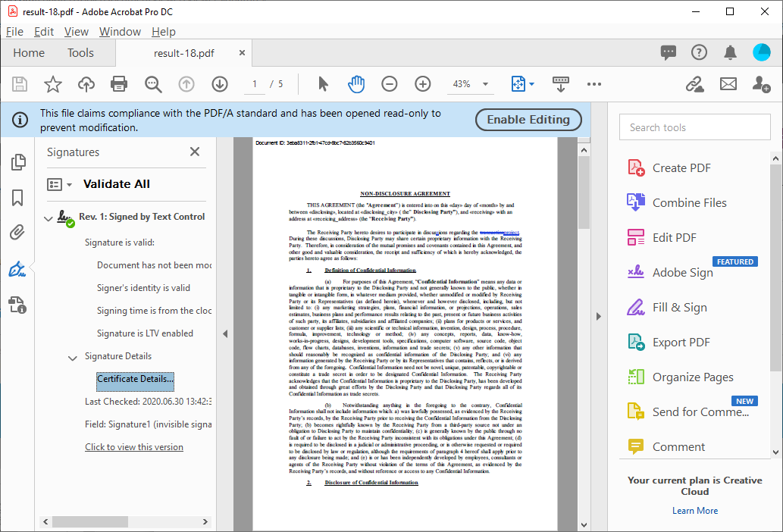The height and width of the screenshot is (532, 783).
Task: Open the Edit menu
Action: (x=44, y=32)
